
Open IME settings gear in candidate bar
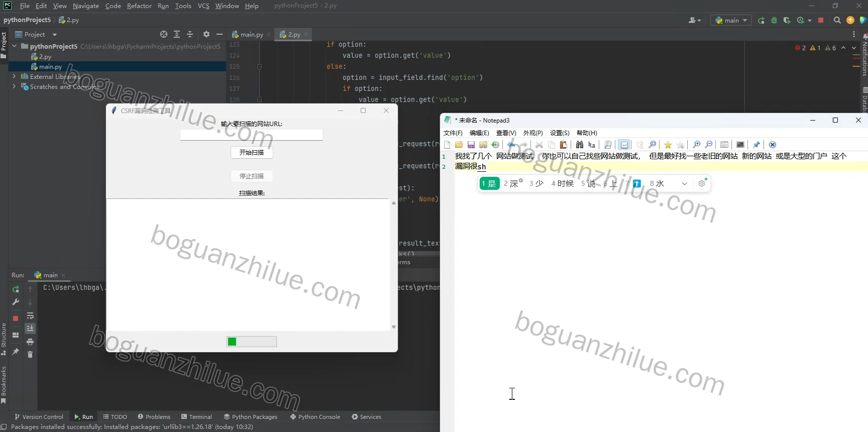pyautogui.click(x=702, y=183)
